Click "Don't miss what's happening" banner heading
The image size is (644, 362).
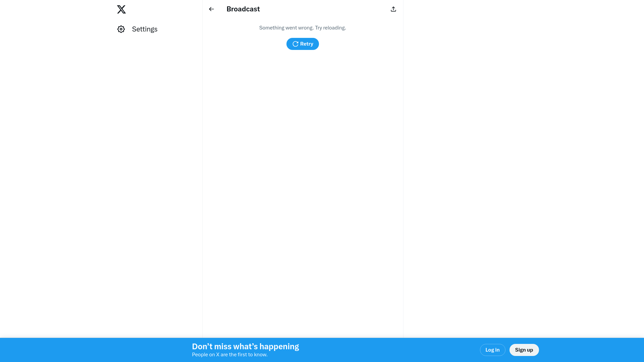point(246,346)
